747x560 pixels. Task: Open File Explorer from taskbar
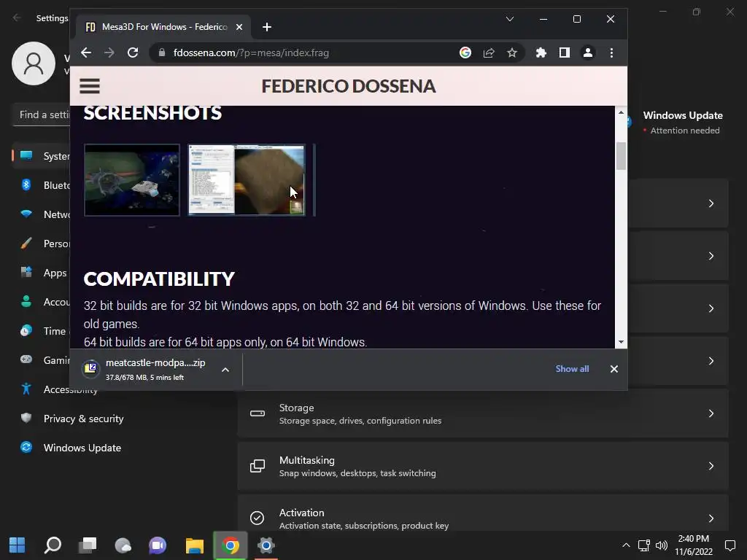(194, 545)
